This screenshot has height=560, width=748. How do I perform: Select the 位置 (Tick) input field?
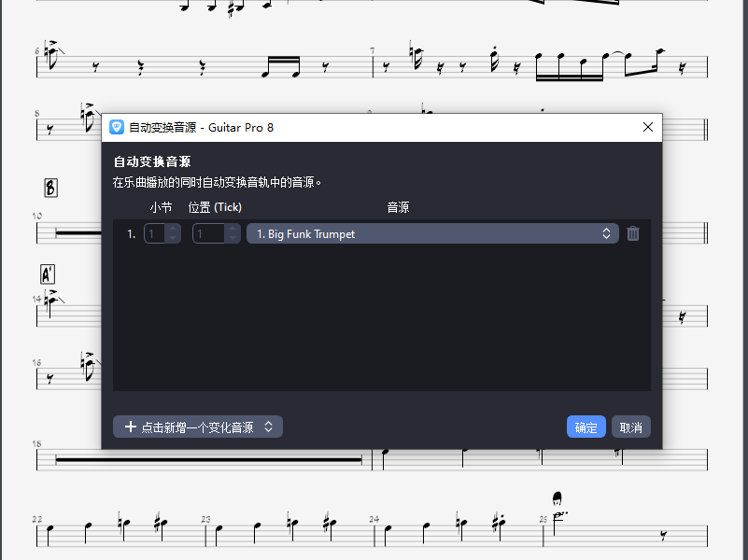coord(210,233)
